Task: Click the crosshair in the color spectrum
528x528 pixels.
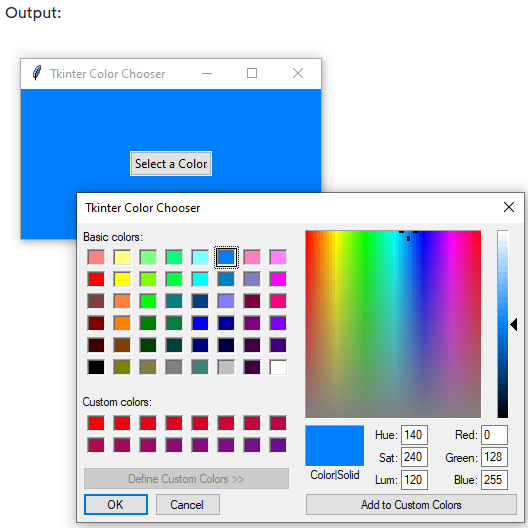Action: pyautogui.click(x=408, y=237)
